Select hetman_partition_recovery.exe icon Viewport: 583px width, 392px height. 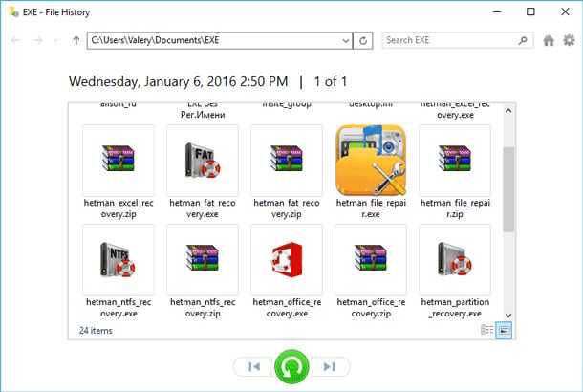point(455,259)
